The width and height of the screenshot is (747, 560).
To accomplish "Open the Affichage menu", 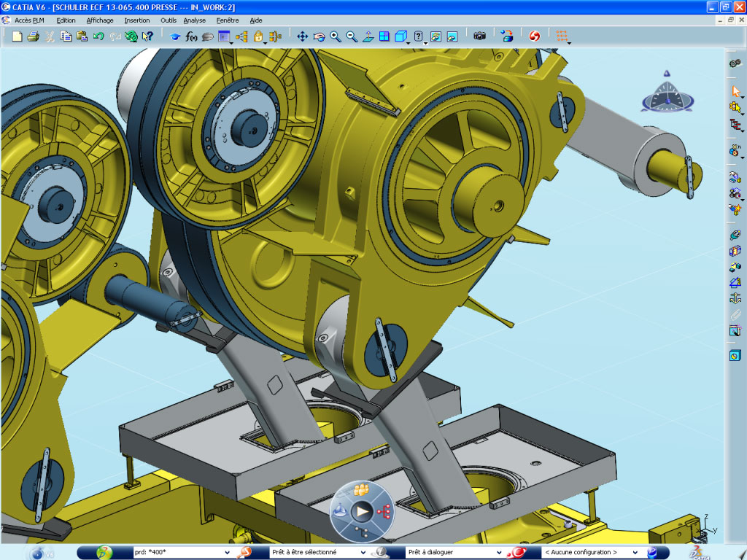I will pyautogui.click(x=99, y=20).
